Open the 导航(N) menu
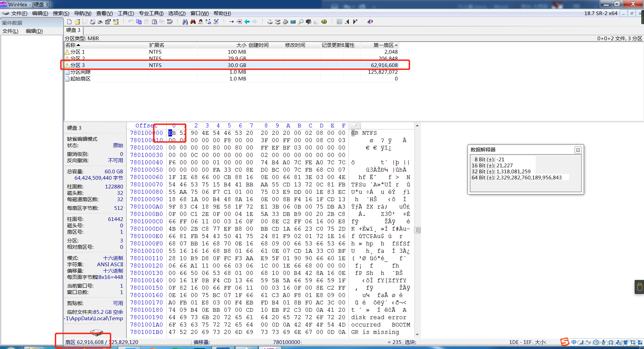The height and width of the screenshot is (349, 644). click(83, 13)
